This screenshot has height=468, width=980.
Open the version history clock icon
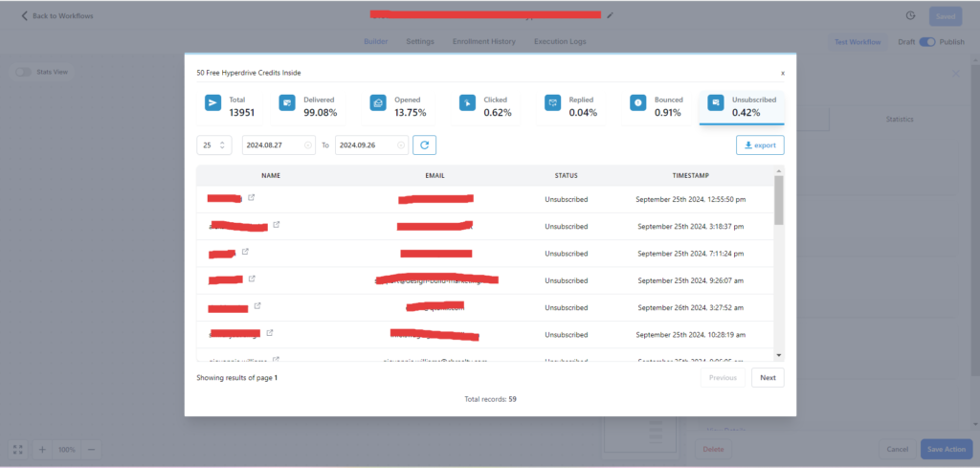(911, 15)
